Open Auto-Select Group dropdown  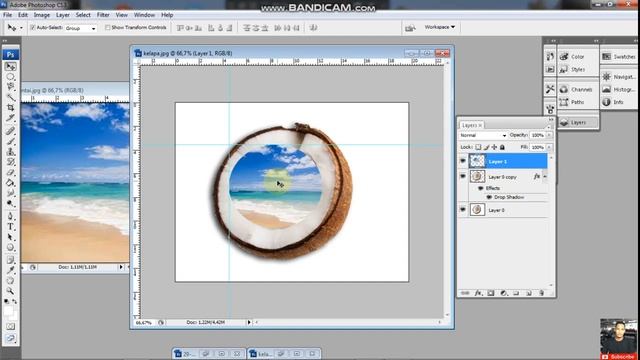coord(80,28)
